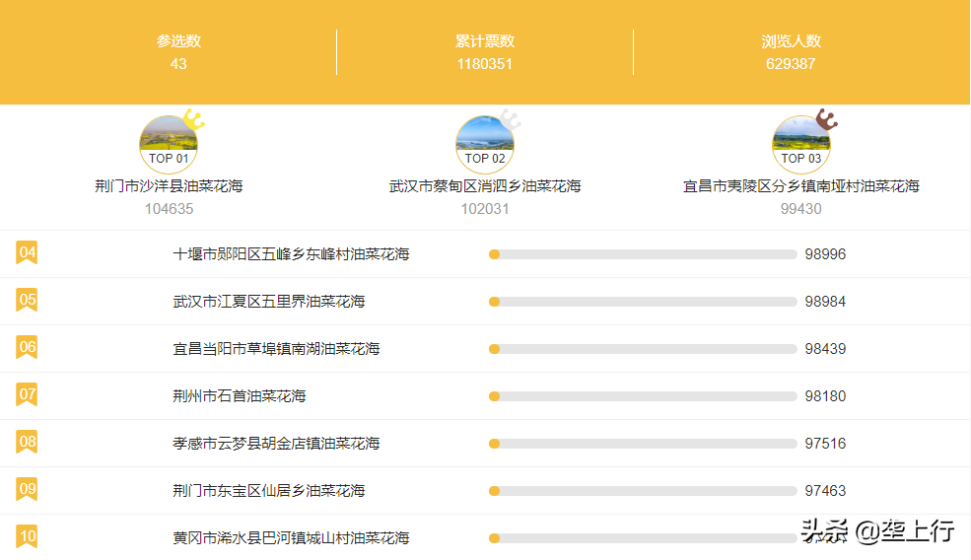
Task: Select 荆门市东宝区仙居乡油菜花海 row title
Action: click(x=269, y=491)
